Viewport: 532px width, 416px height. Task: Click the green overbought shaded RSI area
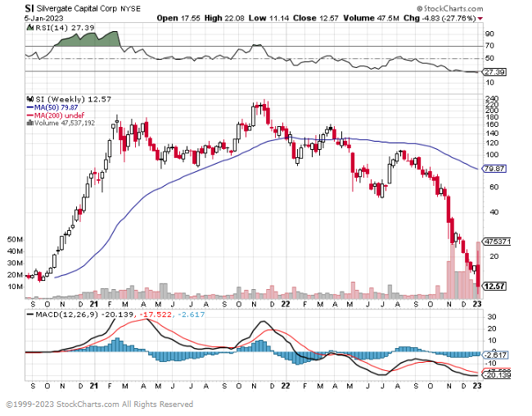(x=88, y=40)
